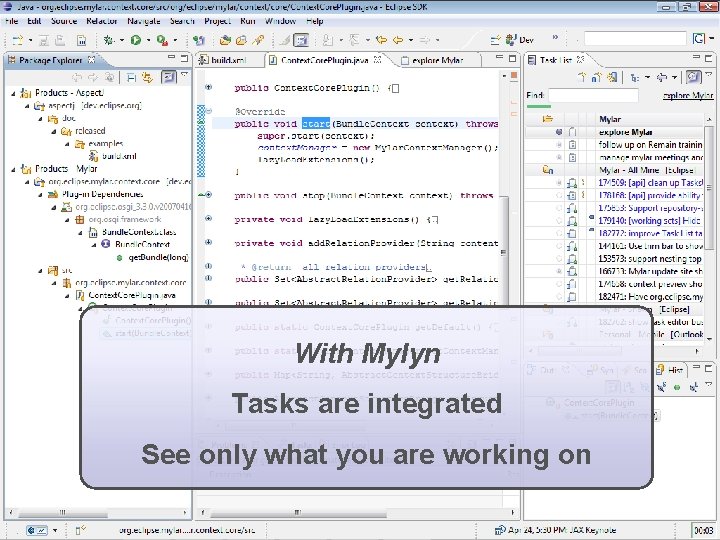The image size is (720, 540).
Task: Open the Navigate menu
Action: pos(144,21)
